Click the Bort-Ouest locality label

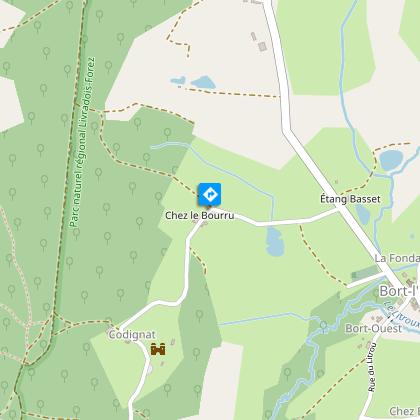[x=373, y=328]
